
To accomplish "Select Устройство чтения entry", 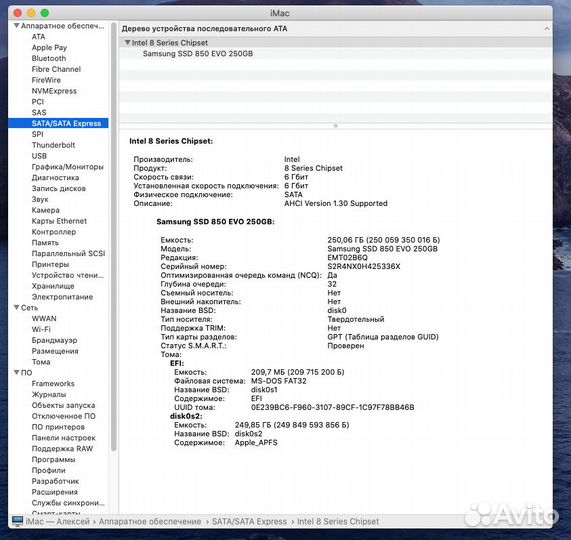I will (x=67, y=275).
